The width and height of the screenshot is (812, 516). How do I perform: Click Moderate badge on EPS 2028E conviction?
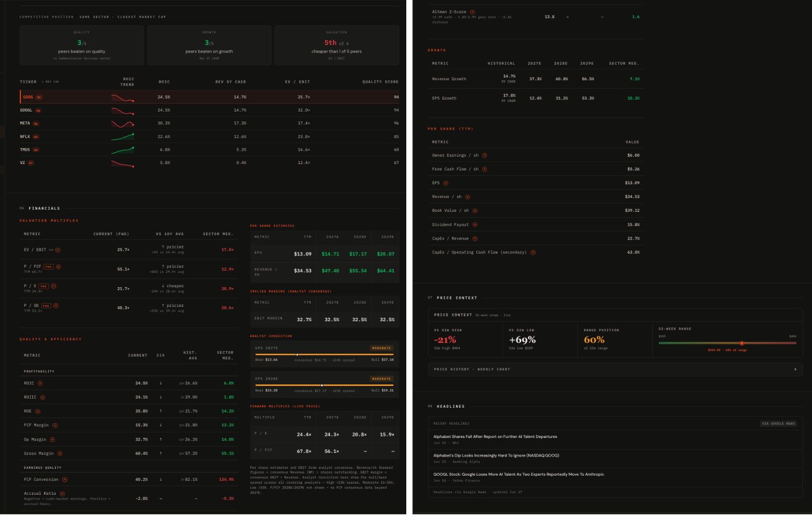click(x=381, y=379)
